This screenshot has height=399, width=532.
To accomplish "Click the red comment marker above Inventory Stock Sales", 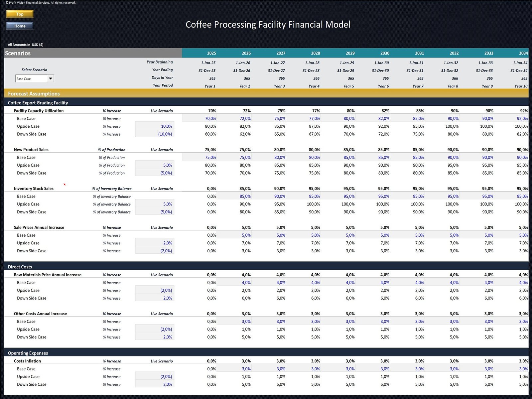I will click(x=65, y=185).
